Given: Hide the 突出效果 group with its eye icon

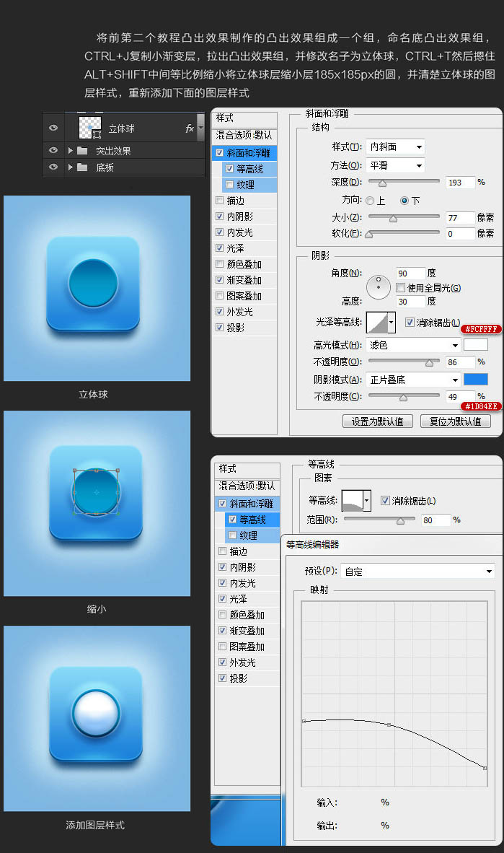Looking at the screenshot, I should click(x=53, y=150).
